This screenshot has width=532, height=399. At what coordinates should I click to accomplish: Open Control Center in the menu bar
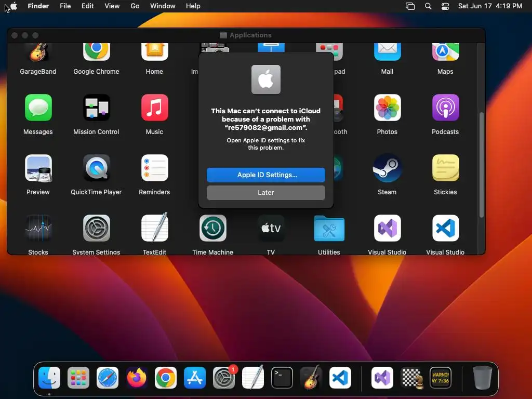click(x=445, y=6)
